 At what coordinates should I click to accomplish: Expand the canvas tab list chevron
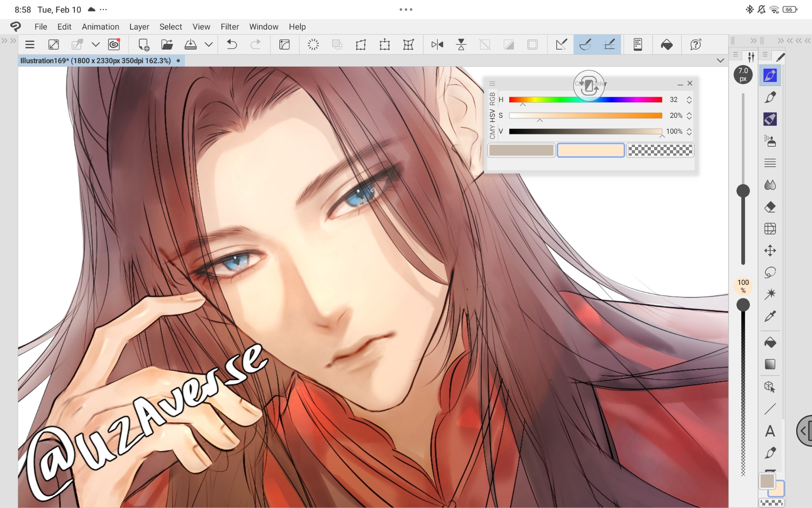pos(720,61)
